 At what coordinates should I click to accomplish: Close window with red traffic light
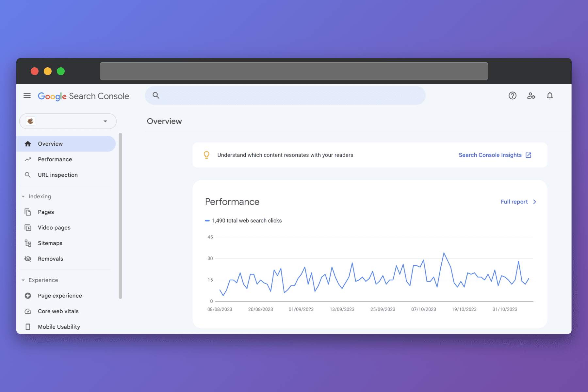[x=35, y=71]
